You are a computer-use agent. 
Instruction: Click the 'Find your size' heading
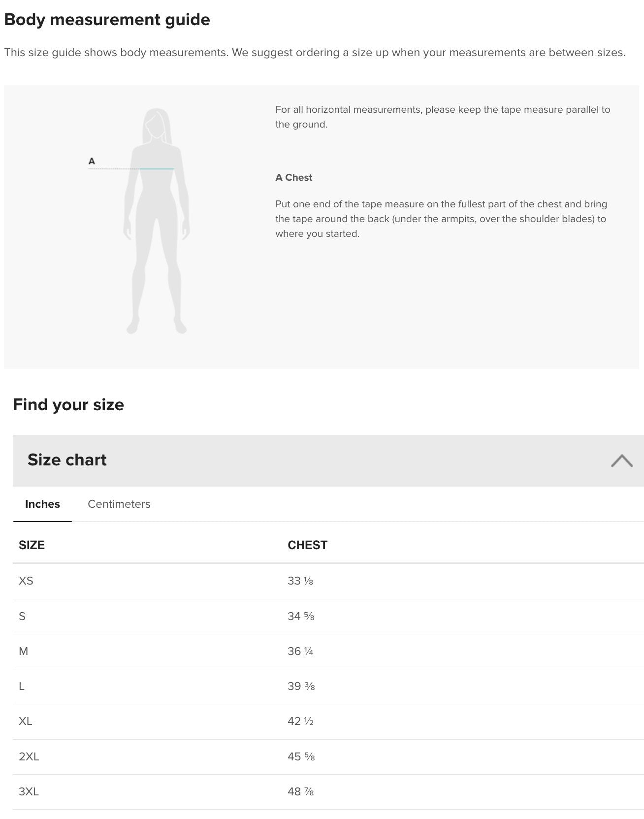click(68, 405)
